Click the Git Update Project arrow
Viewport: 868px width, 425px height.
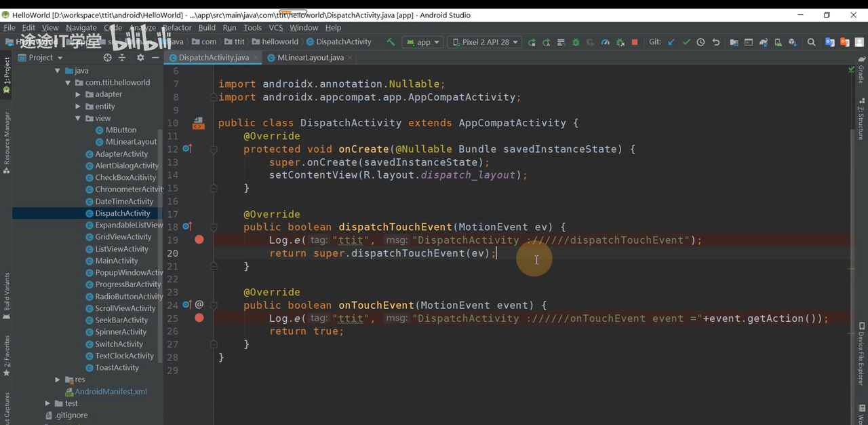(x=671, y=42)
